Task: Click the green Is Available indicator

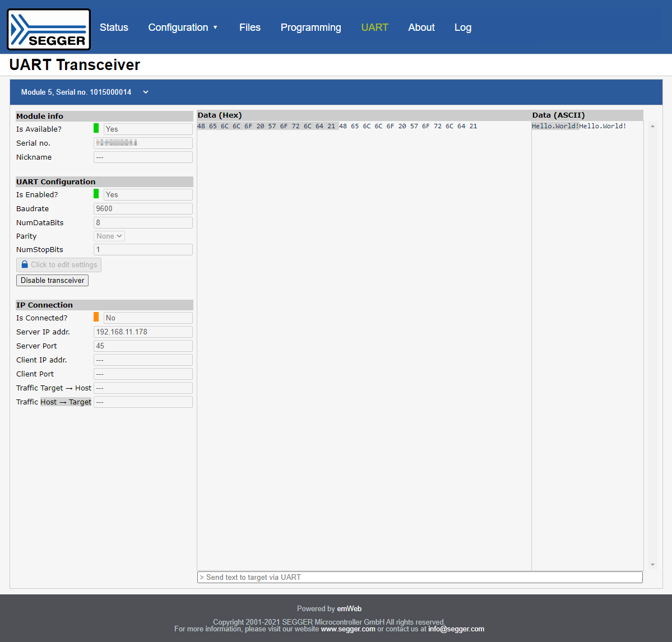Action: coord(96,129)
